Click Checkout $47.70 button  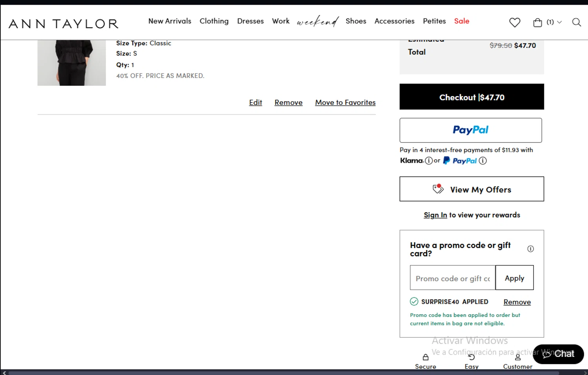(x=472, y=96)
